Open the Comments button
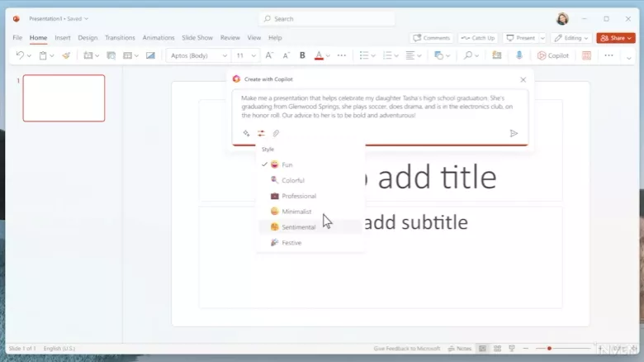The height and width of the screenshot is (362, 644). 432,38
